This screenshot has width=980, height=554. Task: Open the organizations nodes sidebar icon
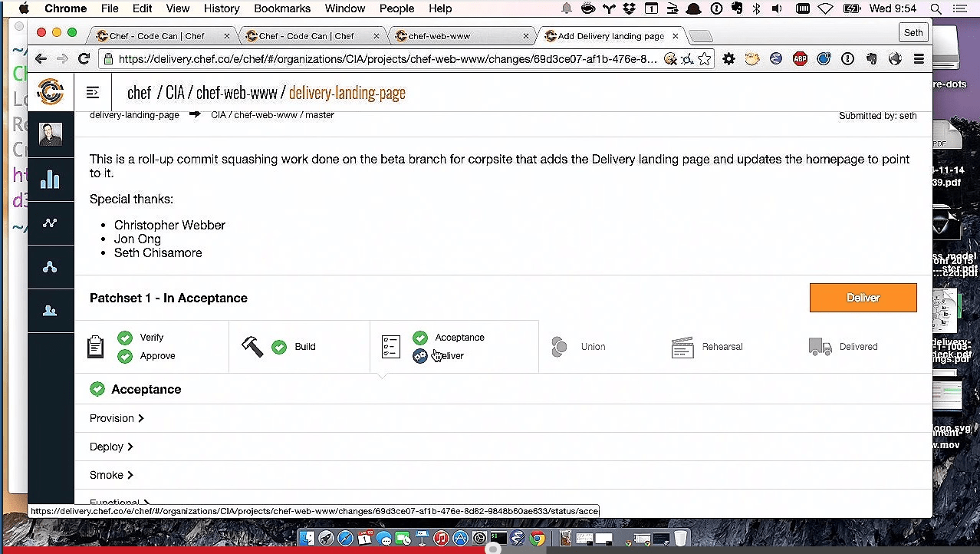coord(51,267)
